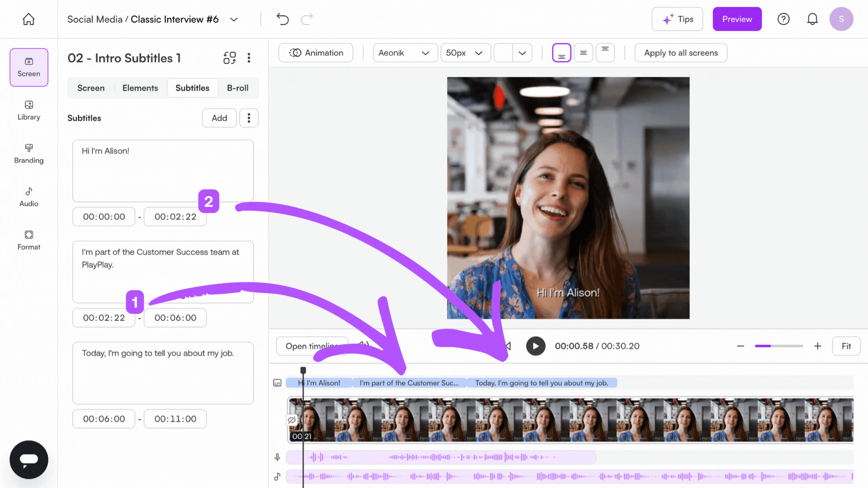The height and width of the screenshot is (488, 868).
Task: Open the chat support bubble
Action: [29, 460]
